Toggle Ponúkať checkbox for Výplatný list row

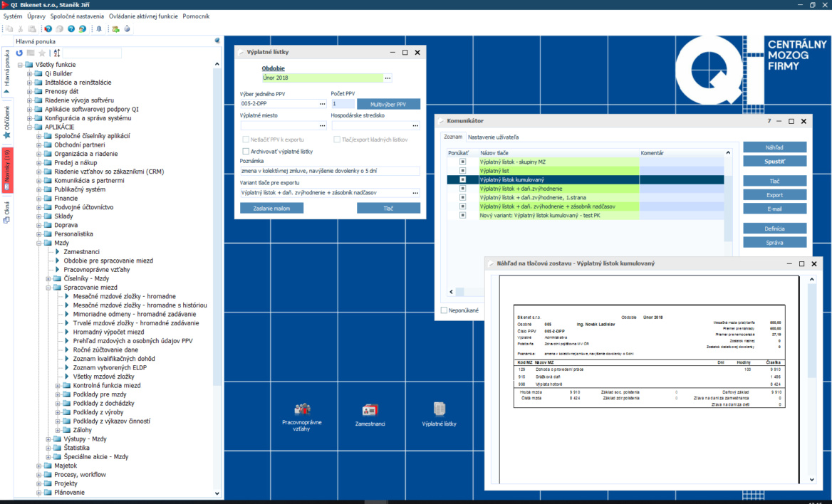[462, 171]
